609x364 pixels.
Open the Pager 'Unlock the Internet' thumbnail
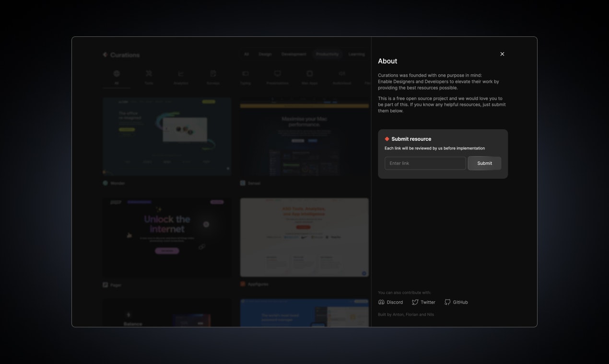(167, 238)
